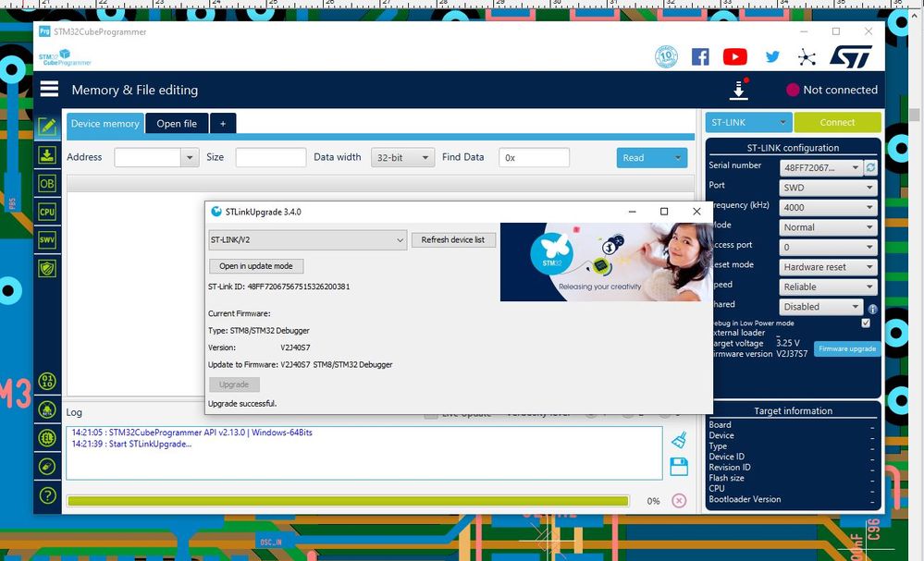
Task: Click the Find Data 0x field
Action: point(534,158)
